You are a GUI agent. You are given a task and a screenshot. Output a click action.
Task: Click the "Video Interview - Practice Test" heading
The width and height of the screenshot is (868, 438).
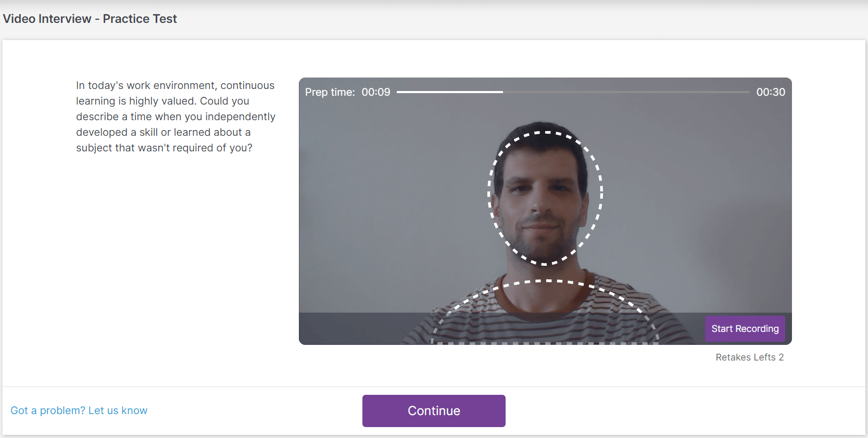(x=90, y=19)
